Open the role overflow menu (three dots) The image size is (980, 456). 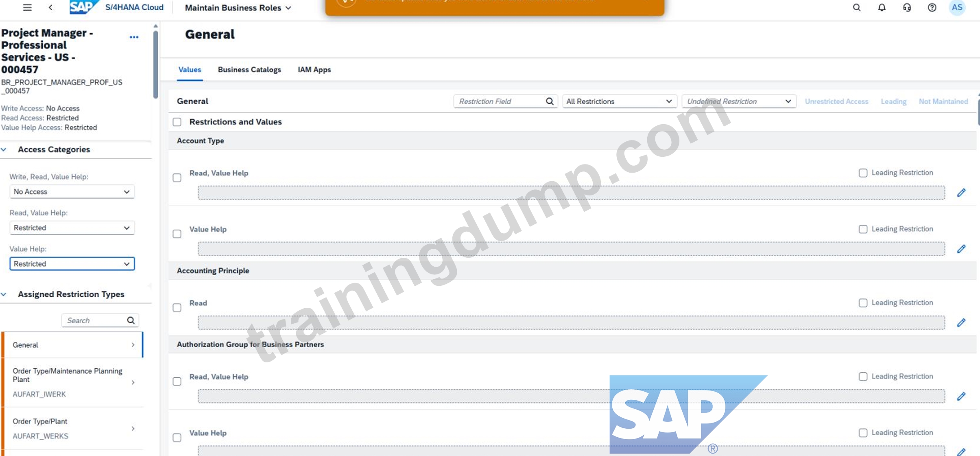pyautogui.click(x=134, y=37)
